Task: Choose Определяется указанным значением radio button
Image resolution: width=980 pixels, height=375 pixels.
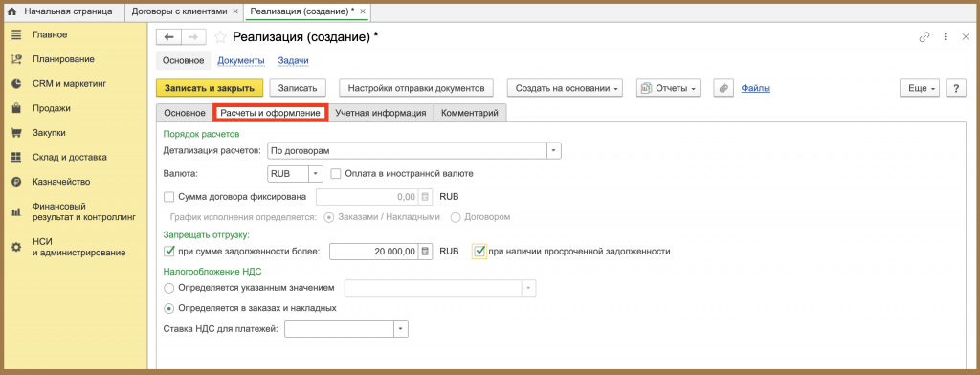Action: tap(168, 288)
